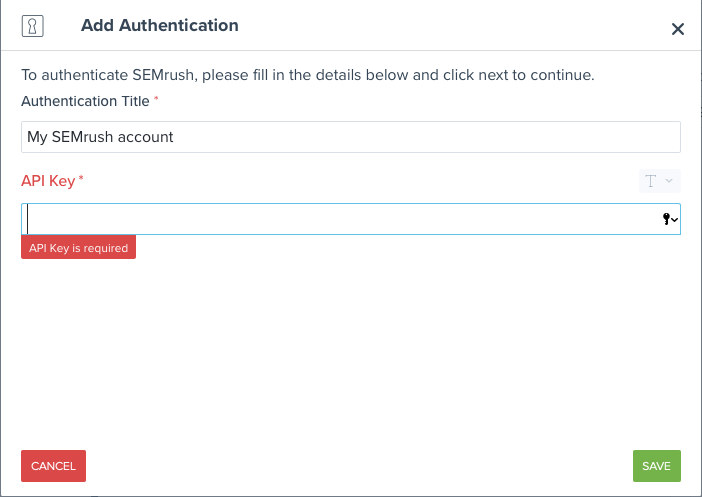702x497 pixels.
Task: Open the chevron next to the key icon
Action: coord(676,220)
